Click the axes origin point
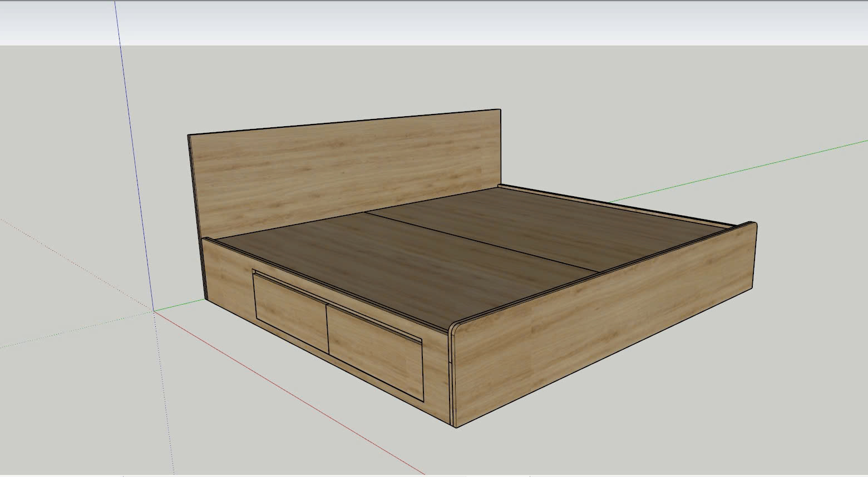 point(154,311)
